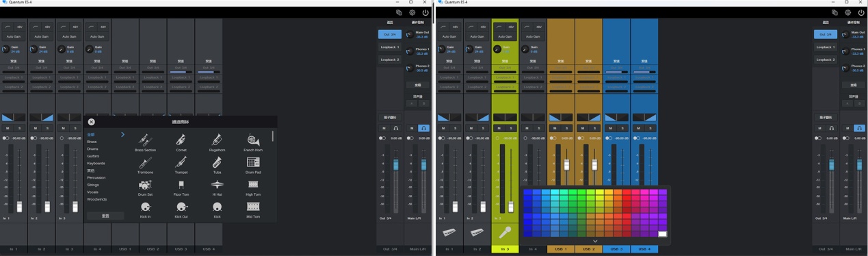868x256 pixels.
Task: Mute the yellow In 3 channel in right window
Action: click(x=499, y=128)
